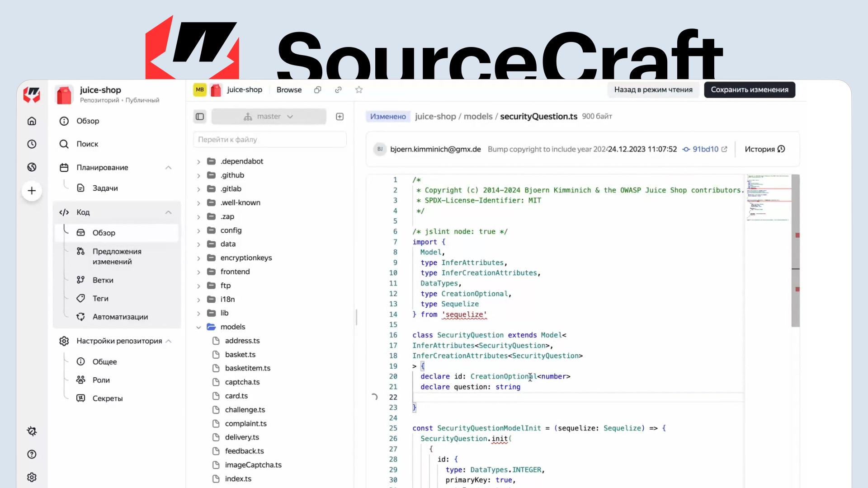
Task: Open the recent history clock icon
Action: tap(32, 144)
